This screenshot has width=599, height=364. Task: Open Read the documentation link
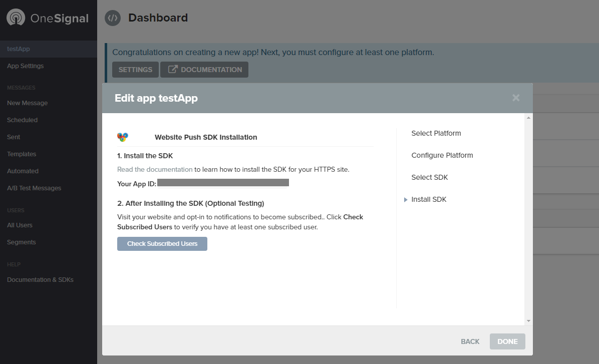(155, 169)
